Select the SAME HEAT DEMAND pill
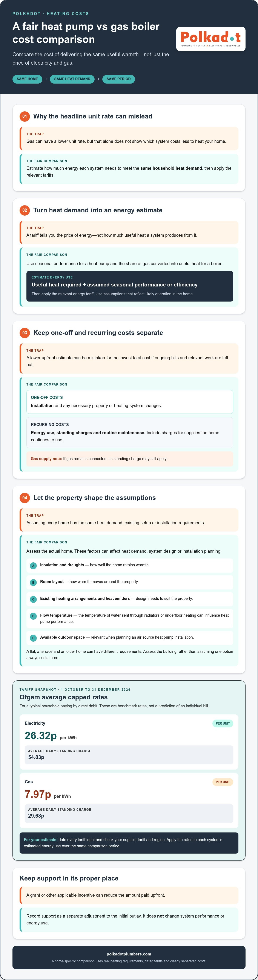The image size is (258, 980). pos(72,79)
